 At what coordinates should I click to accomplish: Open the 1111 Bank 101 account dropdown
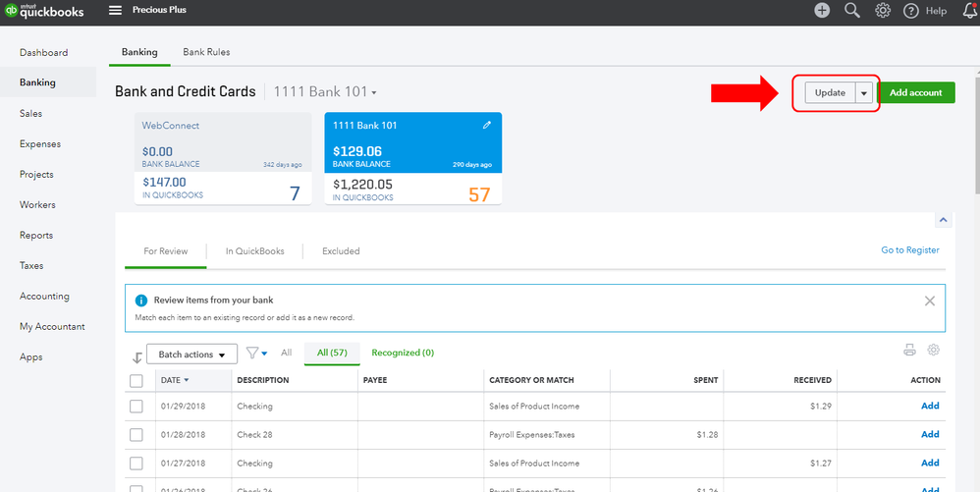pyautogui.click(x=325, y=92)
